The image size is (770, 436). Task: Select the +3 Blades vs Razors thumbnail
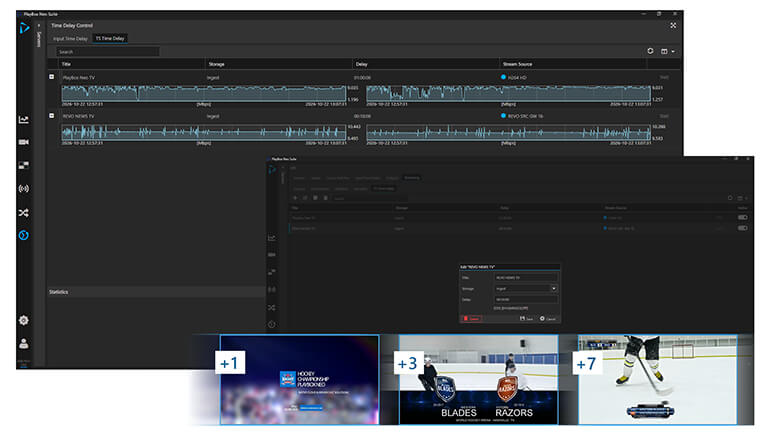tap(478, 380)
